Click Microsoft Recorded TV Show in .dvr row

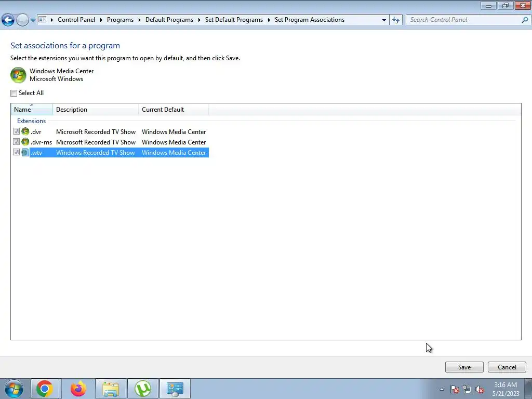tap(96, 131)
